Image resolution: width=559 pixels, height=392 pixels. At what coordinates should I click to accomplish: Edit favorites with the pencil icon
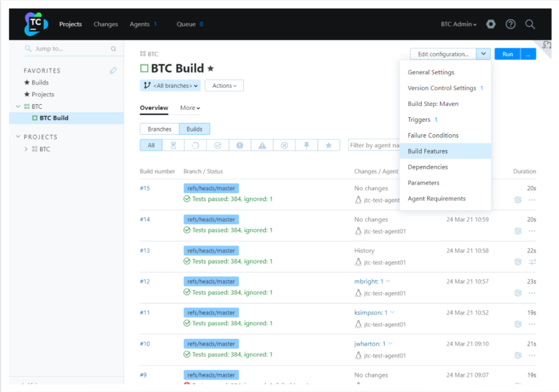click(x=113, y=71)
